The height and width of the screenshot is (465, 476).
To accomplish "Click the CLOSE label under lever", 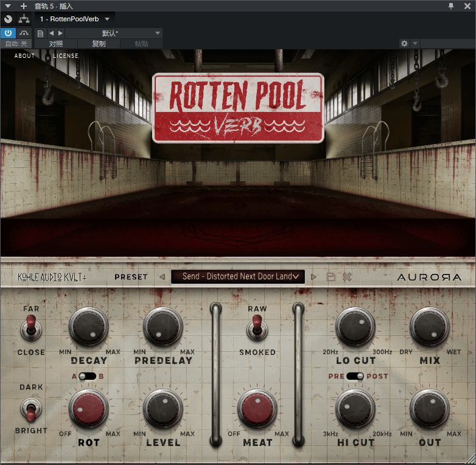I will (31, 352).
